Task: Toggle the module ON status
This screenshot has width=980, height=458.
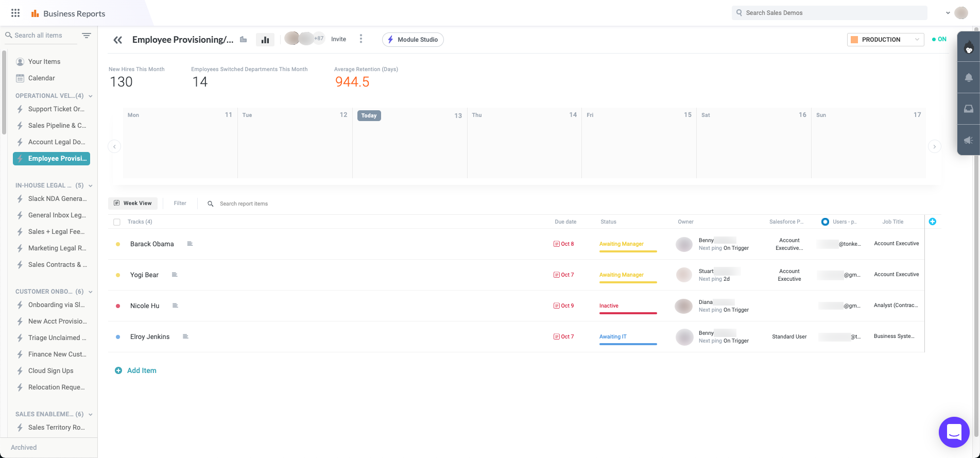Action: [939, 39]
